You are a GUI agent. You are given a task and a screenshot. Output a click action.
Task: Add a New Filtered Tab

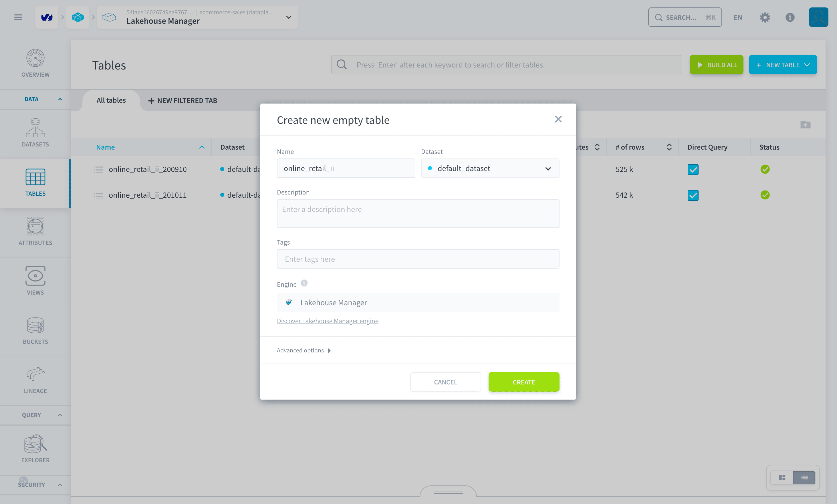(x=182, y=100)
